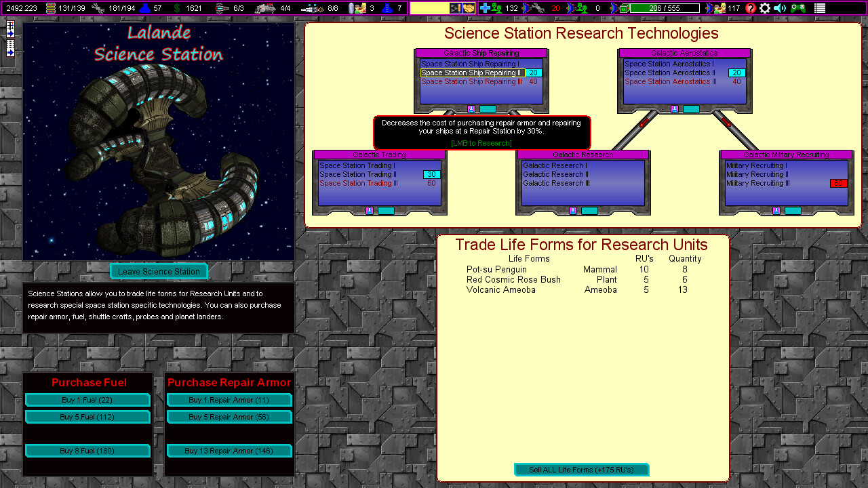Select the wrench repair icon in the status bar
This screenshot has width=868, height=488.
coord(539,8)
